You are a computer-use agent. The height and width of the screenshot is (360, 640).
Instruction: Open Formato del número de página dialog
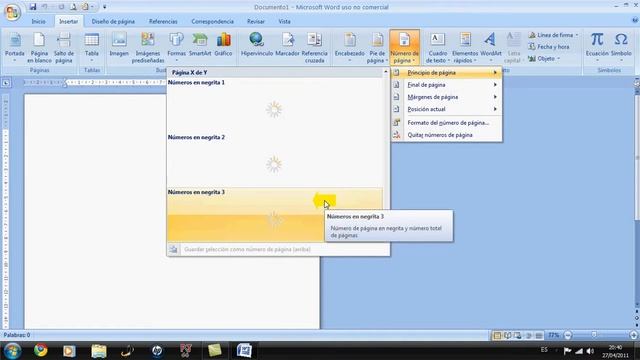[x=447, y=122]
